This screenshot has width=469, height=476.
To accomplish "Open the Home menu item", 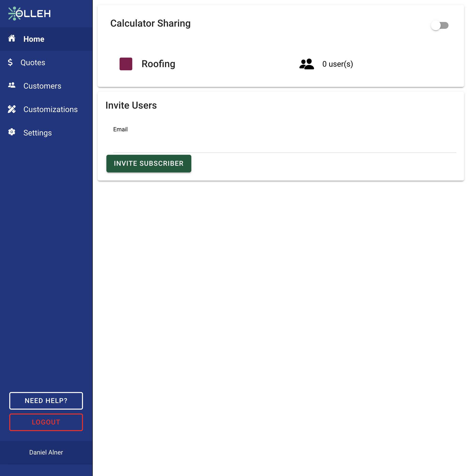I will [34, 39].
